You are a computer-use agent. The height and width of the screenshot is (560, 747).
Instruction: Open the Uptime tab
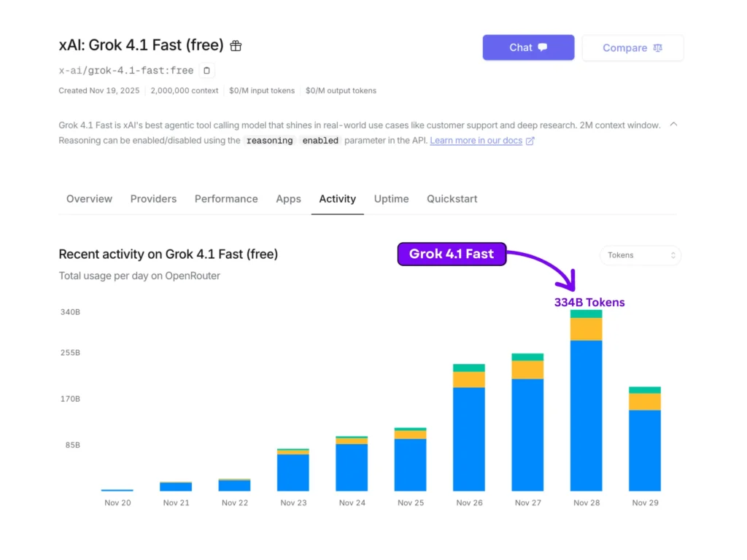click(391, 198)
